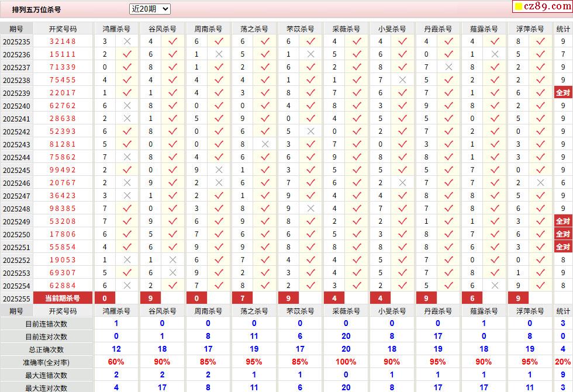Click the 最大连对次数 row label
This screenshot has width=573, height=392.
(x=46, y=388)
